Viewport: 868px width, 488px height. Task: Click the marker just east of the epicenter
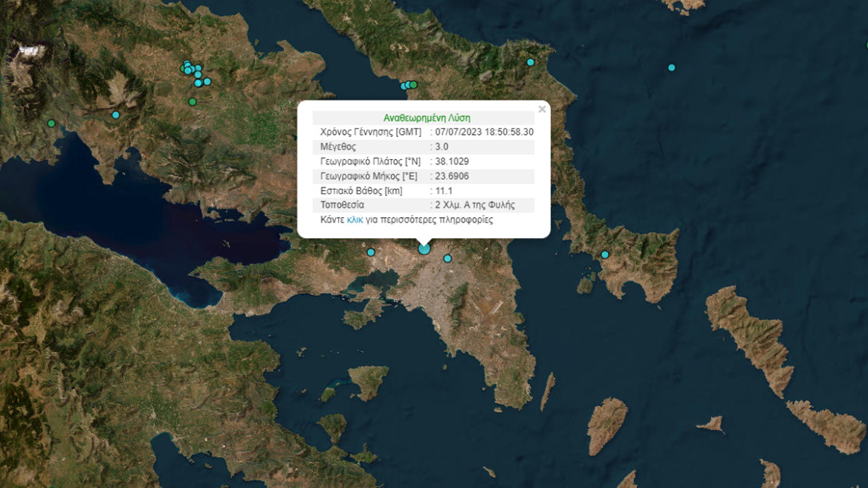447,257
